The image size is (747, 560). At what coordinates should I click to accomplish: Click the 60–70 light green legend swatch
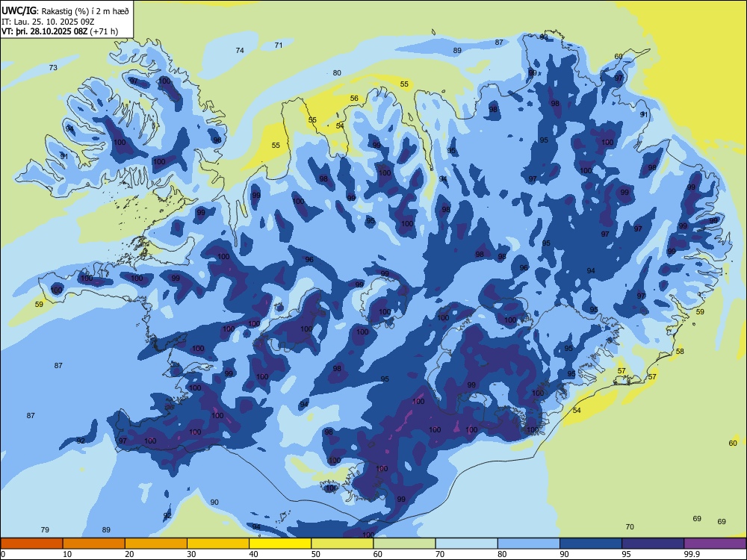[x=404, y=544]
